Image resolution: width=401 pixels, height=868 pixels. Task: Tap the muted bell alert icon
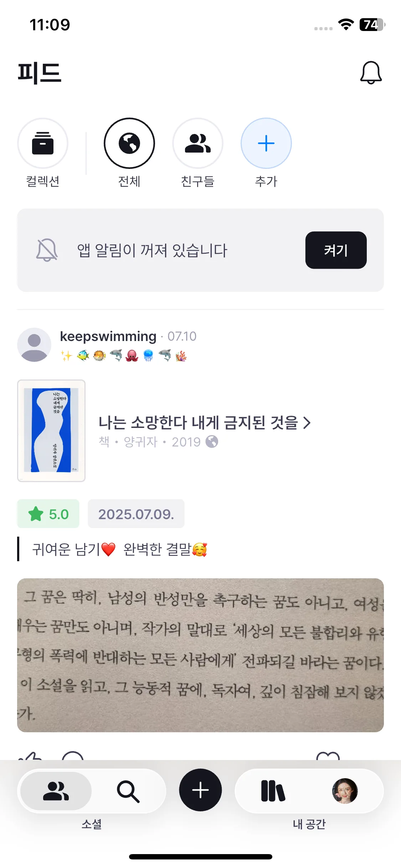pos(47,250)
